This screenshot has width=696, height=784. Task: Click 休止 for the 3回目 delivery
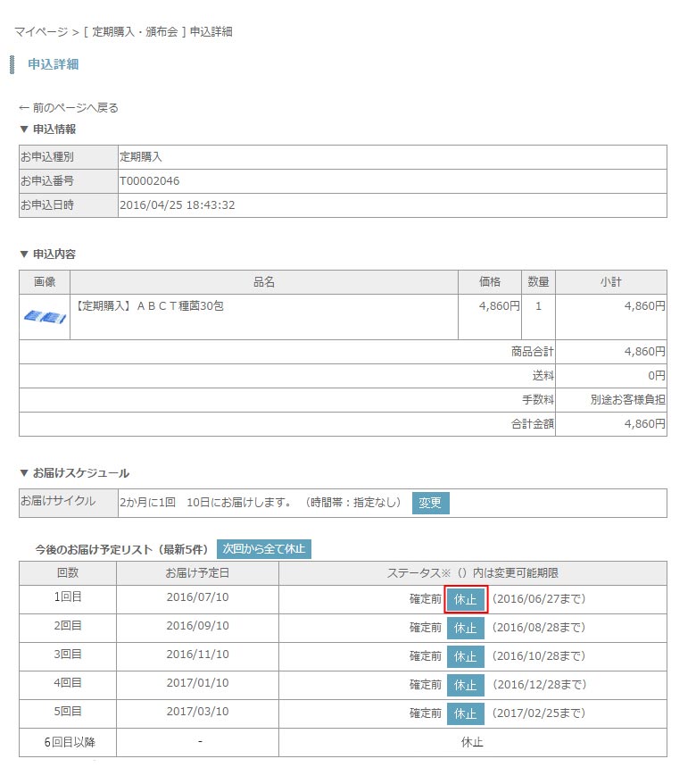coord(466,656)
